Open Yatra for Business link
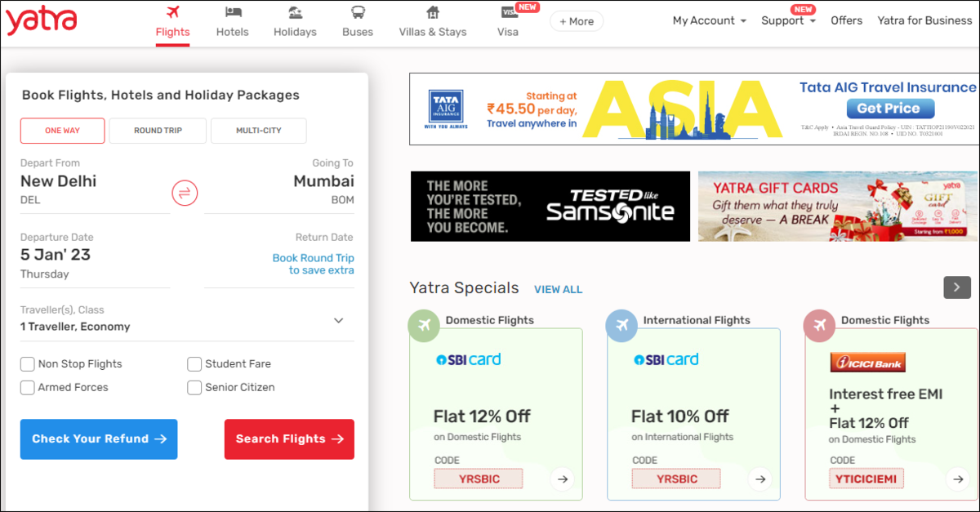Screen dimensions: 980x512 [924, 20]
